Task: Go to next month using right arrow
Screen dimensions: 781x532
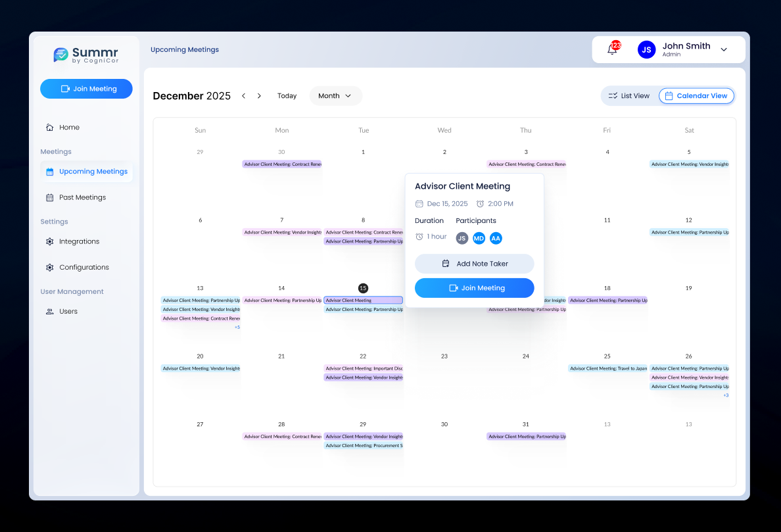Action: (259, 96)
